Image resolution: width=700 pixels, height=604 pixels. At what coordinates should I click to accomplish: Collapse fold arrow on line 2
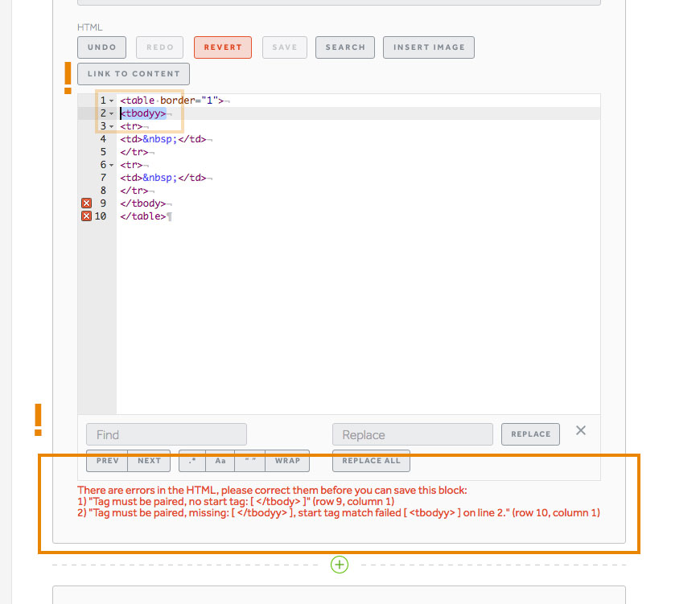pos(112,113)
